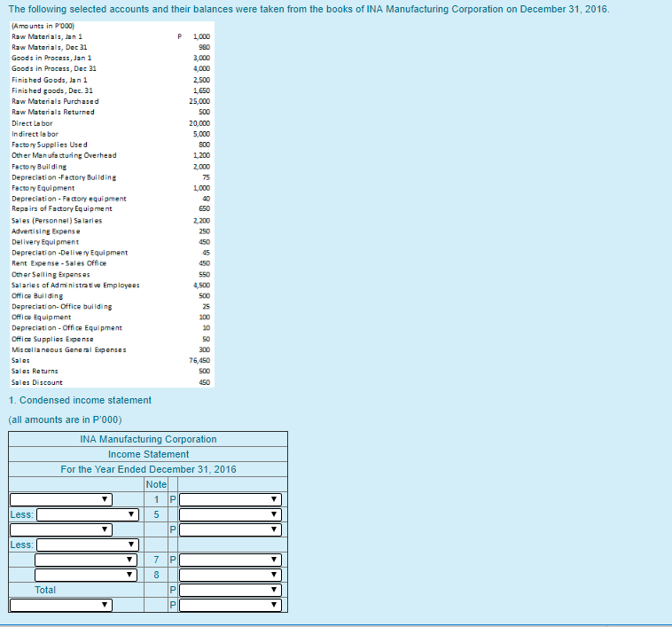Open the amount dropdown in the Note 7 row
This screenshot has height=627, width=672.
(231, 560)
